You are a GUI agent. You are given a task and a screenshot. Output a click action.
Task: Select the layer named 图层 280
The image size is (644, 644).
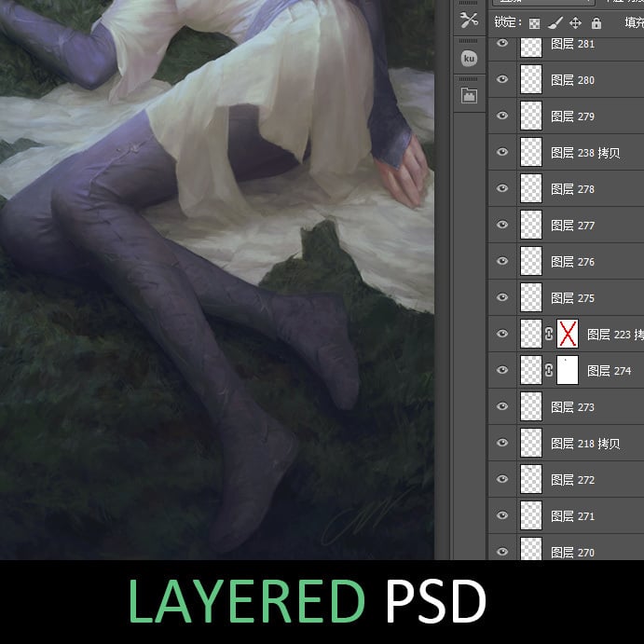[x=572, y=80]
